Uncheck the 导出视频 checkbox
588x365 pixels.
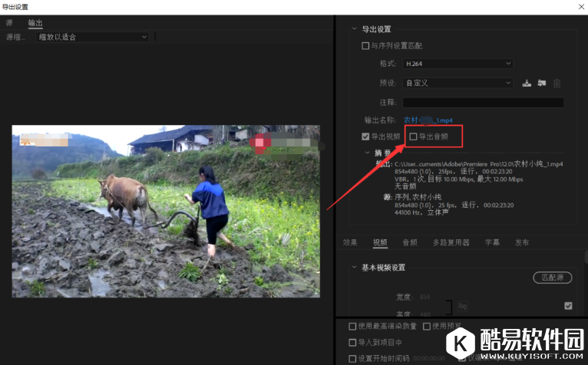tap(366, 137)
